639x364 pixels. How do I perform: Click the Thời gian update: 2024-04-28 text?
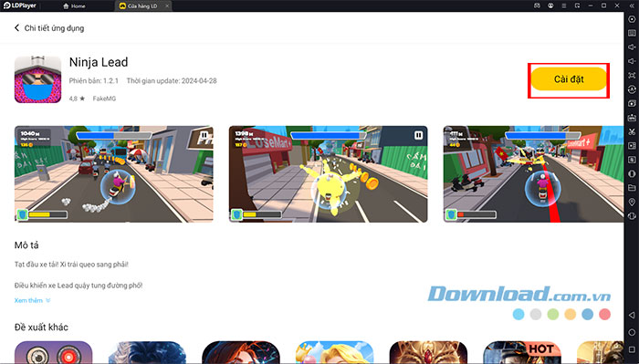172,80
